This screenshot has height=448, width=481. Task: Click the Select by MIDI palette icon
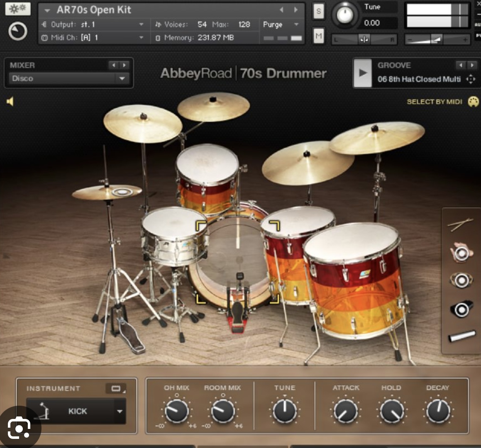(473, 102)
